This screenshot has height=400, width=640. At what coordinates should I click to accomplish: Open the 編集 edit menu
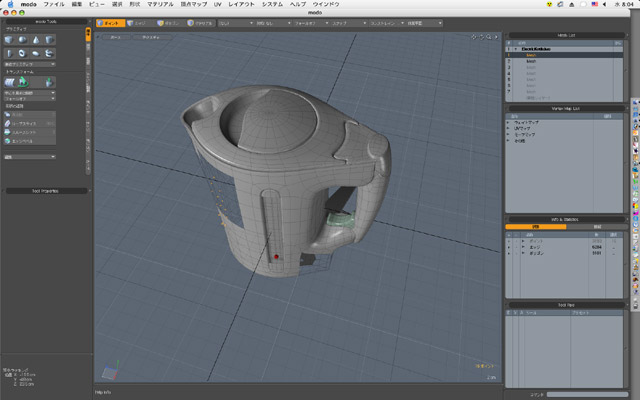click(x=77, y=4)
